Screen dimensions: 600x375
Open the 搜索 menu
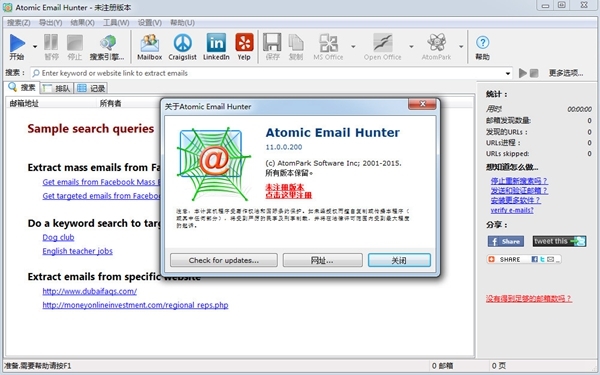(18, 23)
